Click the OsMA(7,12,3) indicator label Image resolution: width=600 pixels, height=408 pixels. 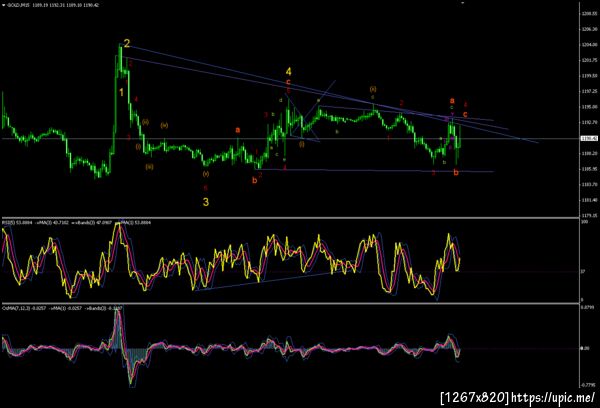point(15,308)
